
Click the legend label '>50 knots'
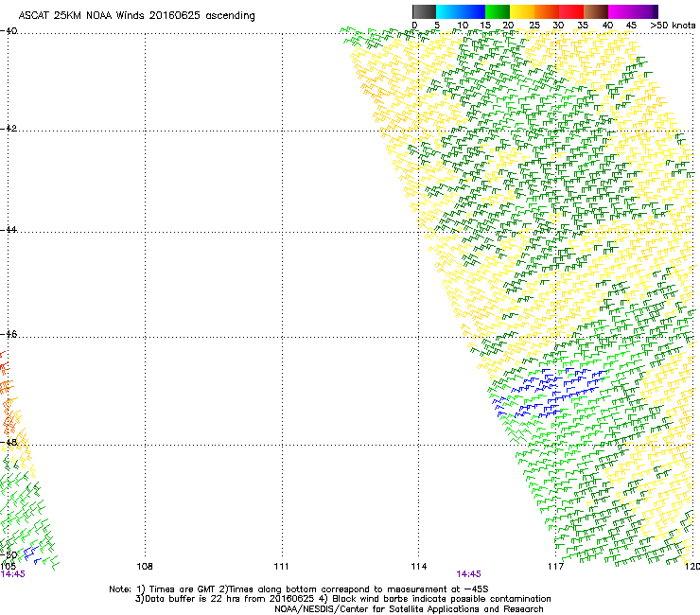coord(673,26)
